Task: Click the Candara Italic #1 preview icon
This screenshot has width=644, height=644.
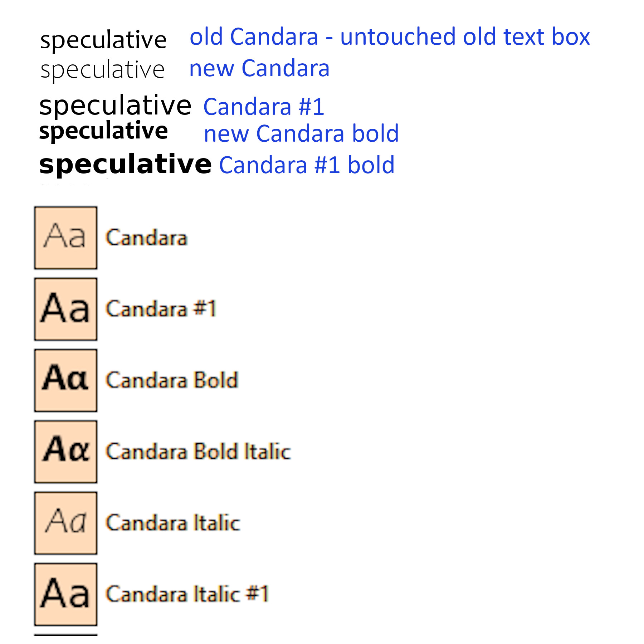Action: (66, 594)
